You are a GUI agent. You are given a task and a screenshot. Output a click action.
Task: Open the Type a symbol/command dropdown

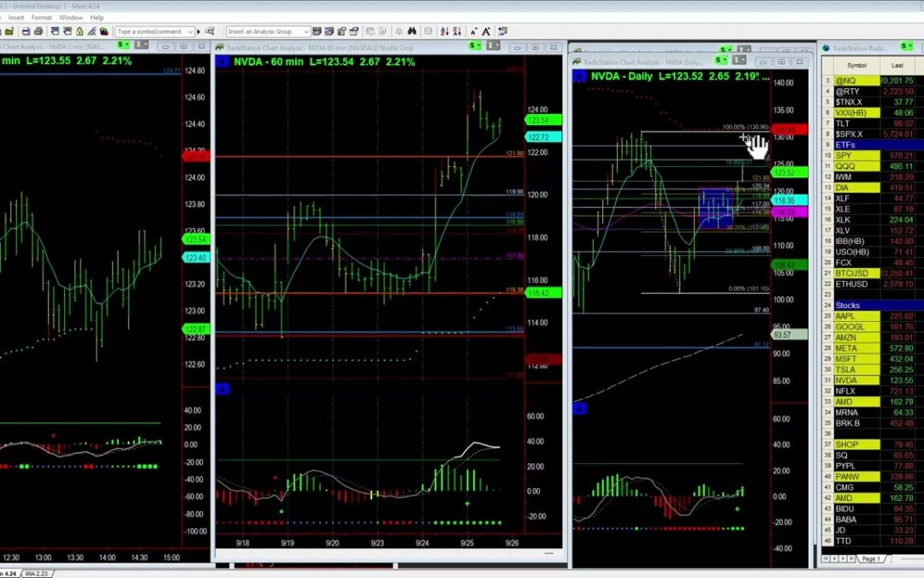point(190,32)
